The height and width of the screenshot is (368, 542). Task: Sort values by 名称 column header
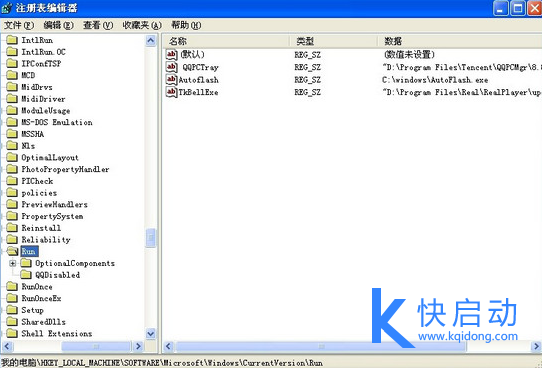click(x=226, y=41)
